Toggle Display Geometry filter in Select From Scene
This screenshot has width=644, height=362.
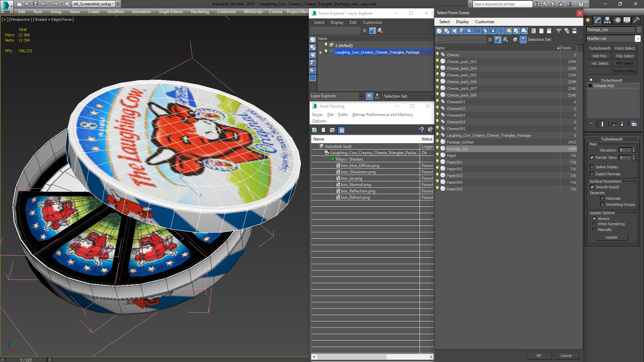pyautogui.click(x=439, y=31)
